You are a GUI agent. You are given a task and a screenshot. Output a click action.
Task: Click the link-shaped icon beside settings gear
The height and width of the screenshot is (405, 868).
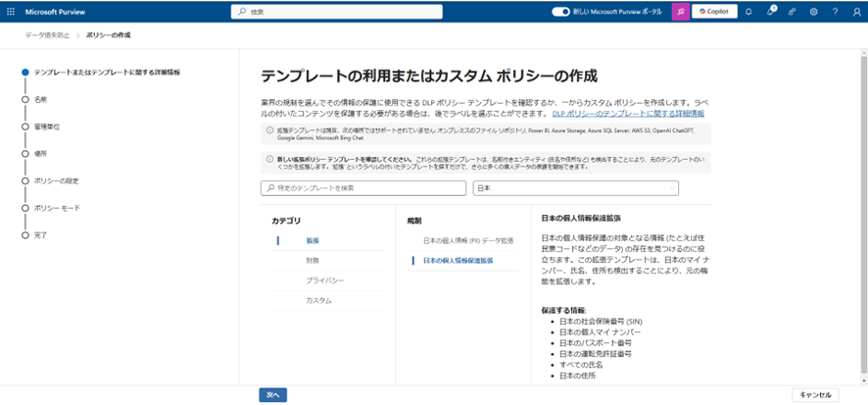tap(793, 12)
